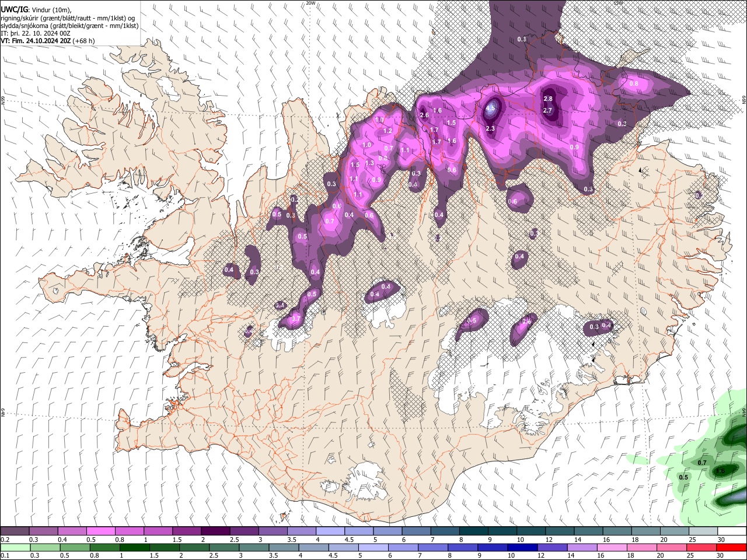Click upper-scale swatch between 12 and 14
747x560 pixels.
[559, 531]
